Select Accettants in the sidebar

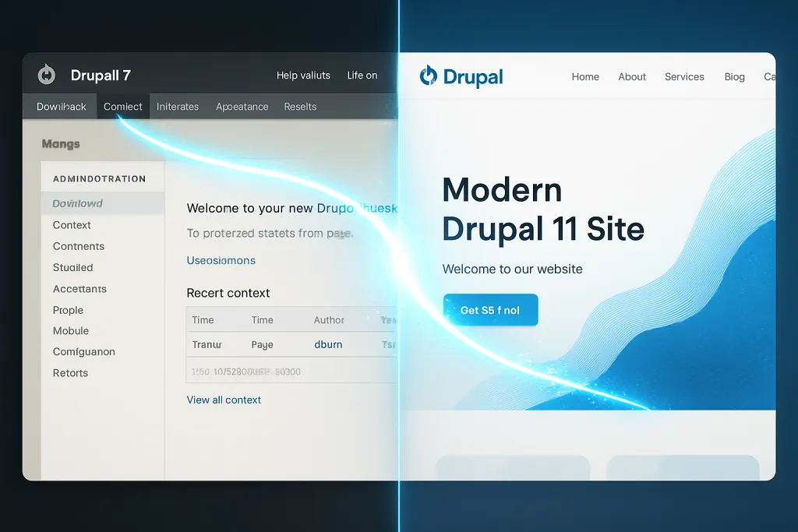click(x=80, y=289)
